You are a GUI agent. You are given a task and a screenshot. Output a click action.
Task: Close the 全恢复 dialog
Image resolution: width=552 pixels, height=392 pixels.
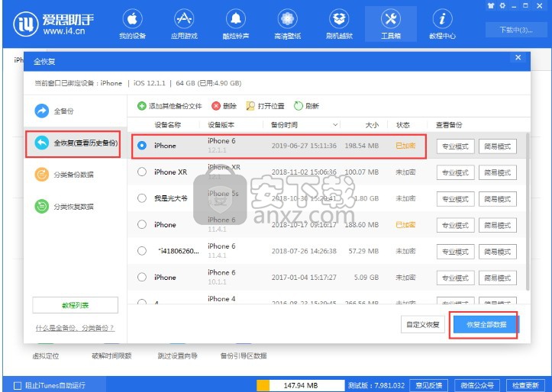click(518, 58)
